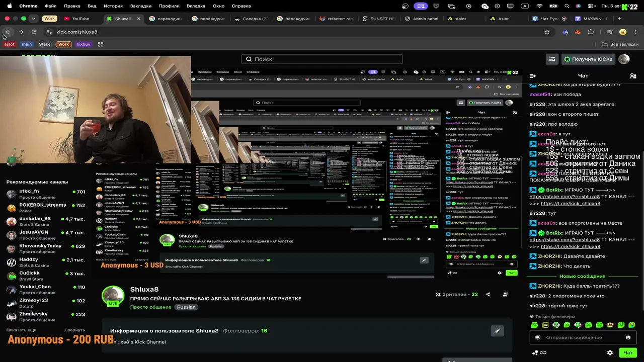The height and width of the screenshot is (362, 644).
Task: Insert the first green emote in the emote row
Action: [x=534, y=325]
